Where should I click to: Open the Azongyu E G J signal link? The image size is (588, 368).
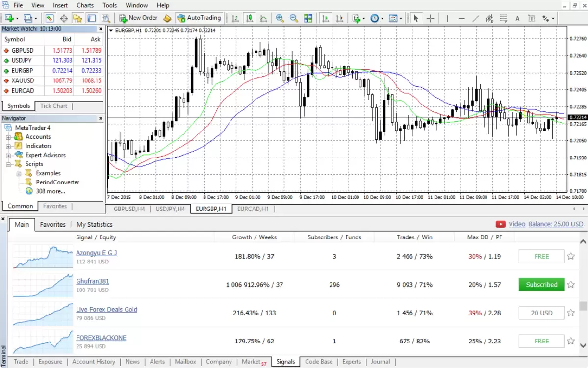(x=97, y=253)
